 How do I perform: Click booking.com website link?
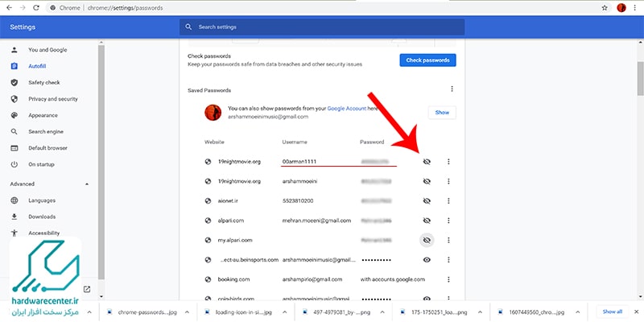click(233, 279)
